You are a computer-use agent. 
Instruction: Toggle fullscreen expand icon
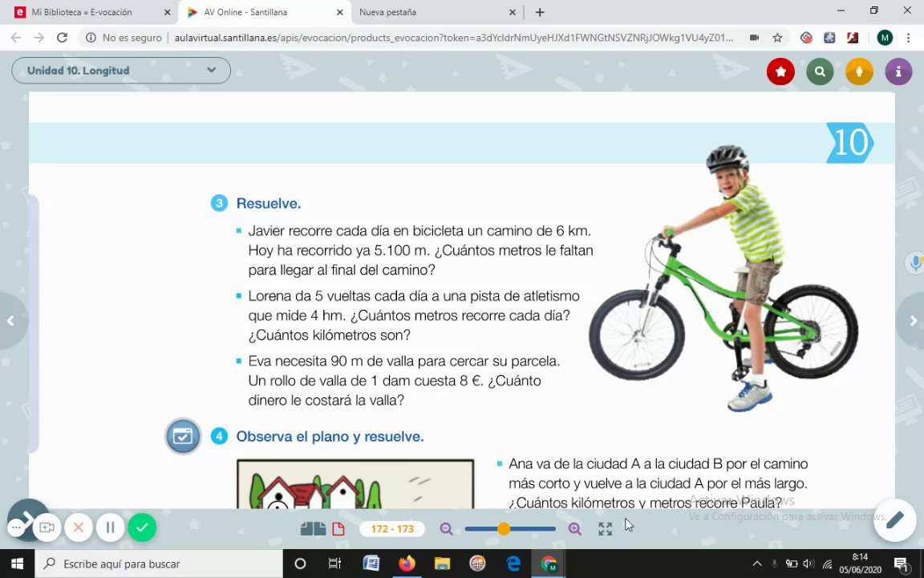(606, 528)
